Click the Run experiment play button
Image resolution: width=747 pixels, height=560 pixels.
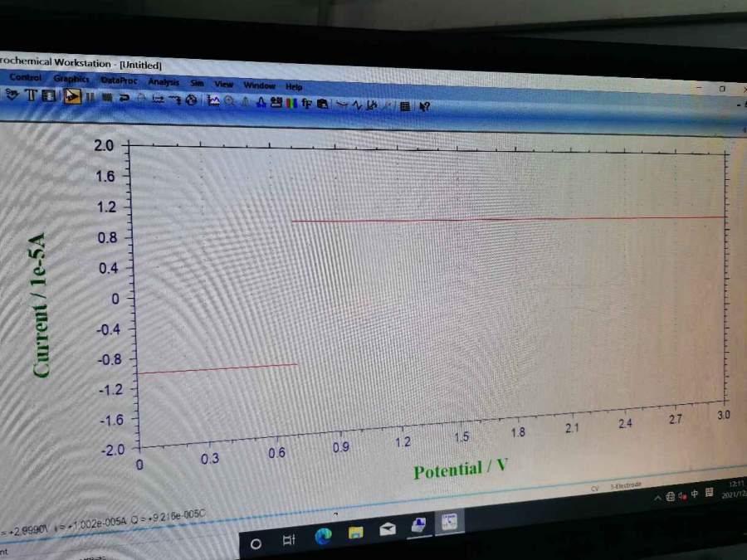71,96
